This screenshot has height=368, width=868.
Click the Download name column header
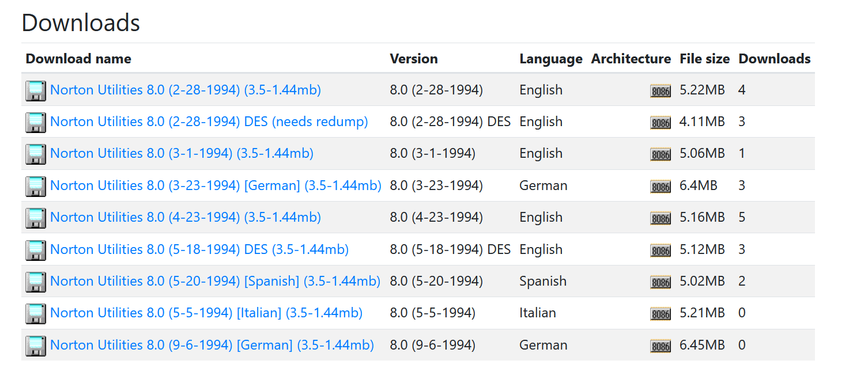coord(78,59)
